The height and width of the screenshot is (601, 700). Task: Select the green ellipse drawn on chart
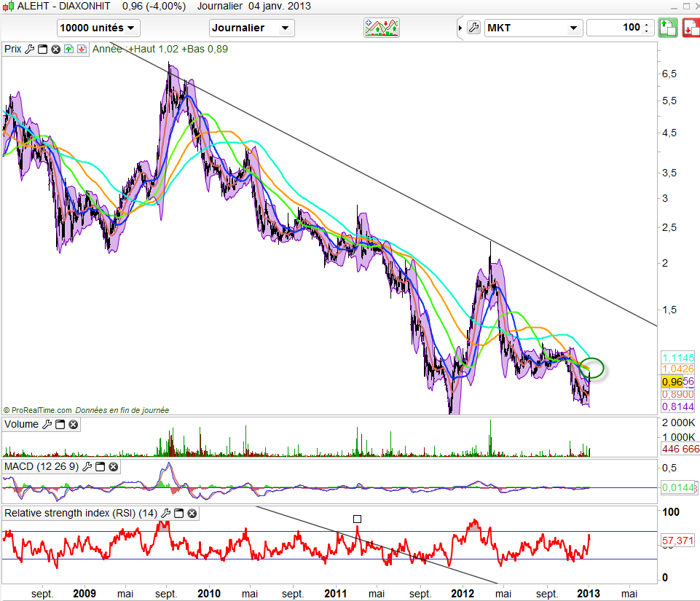tap(594, 368)
